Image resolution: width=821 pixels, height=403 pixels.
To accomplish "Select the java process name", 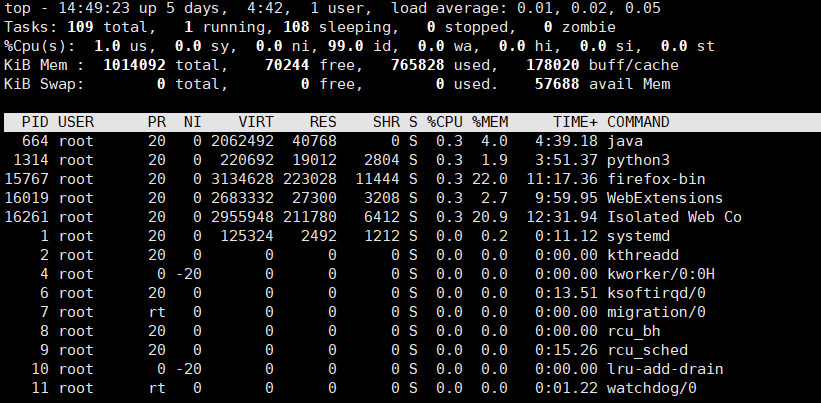I will tap(625, 141).
